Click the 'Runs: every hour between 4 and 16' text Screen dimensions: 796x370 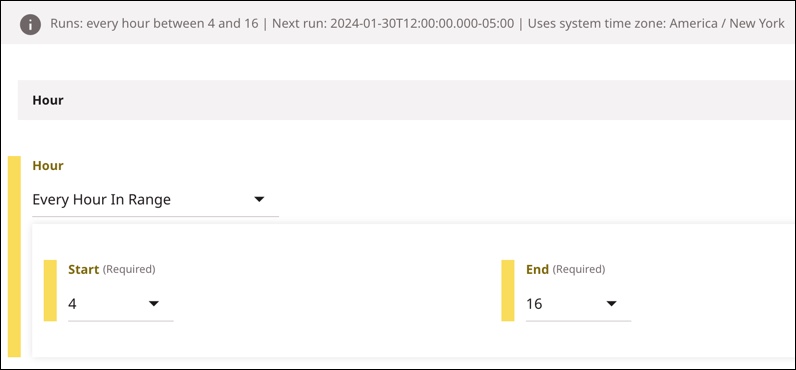tap(154, 24)
